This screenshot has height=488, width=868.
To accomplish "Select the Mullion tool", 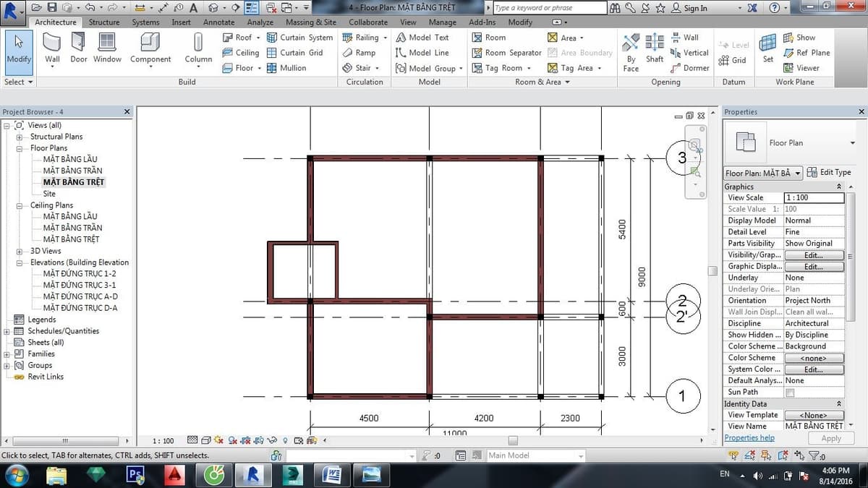I will (x=286, y=68).
